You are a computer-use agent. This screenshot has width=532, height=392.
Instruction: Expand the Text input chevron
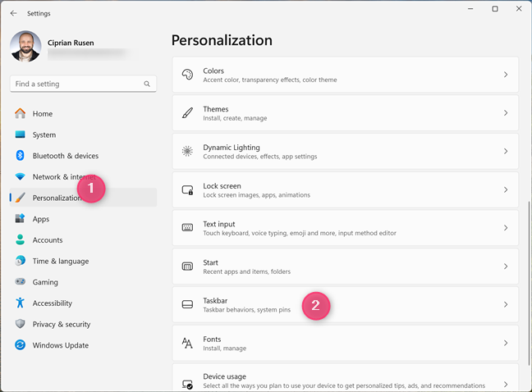(506, 228)
